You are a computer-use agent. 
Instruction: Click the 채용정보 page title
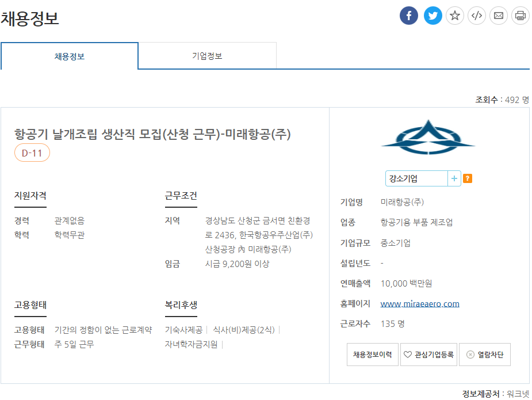[x=30, y=18]
